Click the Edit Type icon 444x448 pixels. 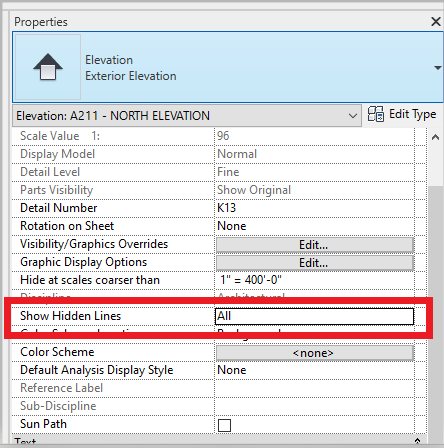(376, 114)
